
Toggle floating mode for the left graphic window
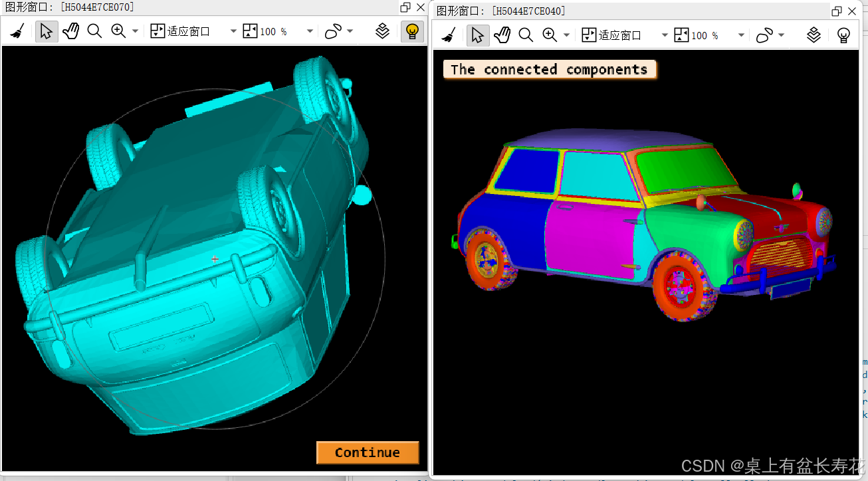coord(405,7)
